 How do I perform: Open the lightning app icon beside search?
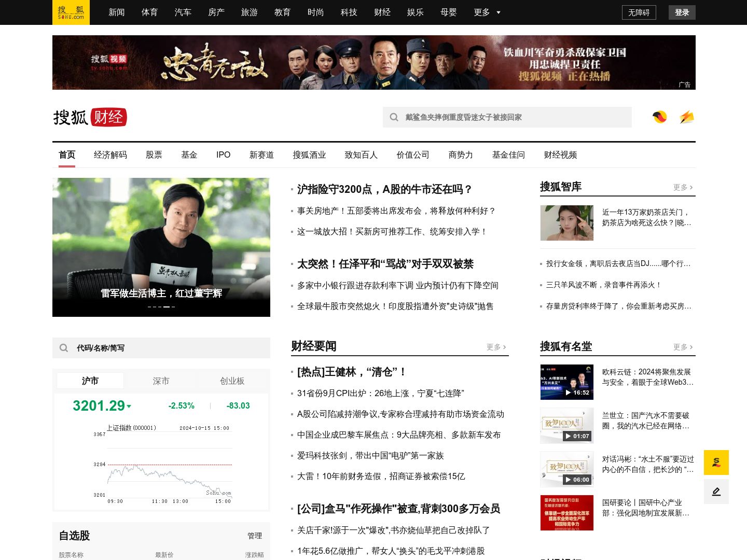click(687, 117)
